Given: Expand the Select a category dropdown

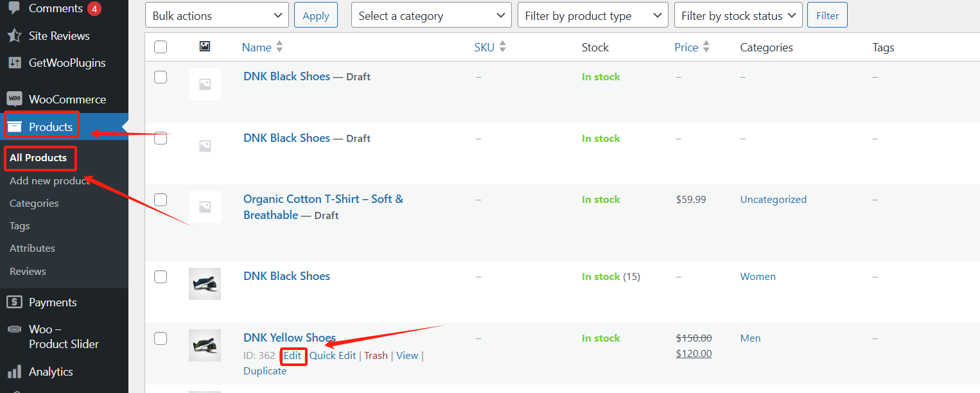Looking at the screenshot, I should point(431,15).
